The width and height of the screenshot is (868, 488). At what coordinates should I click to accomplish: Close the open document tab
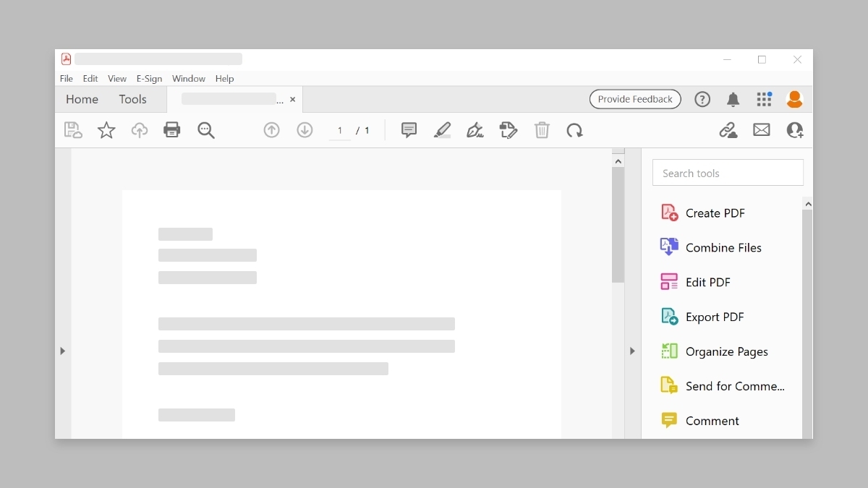pyautogui.click(x=292, y=100)
